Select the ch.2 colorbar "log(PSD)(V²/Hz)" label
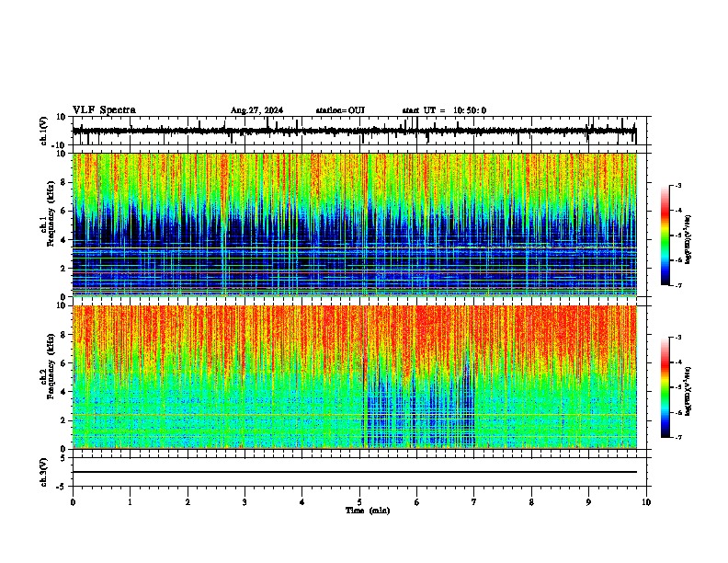 pos(688,392)
